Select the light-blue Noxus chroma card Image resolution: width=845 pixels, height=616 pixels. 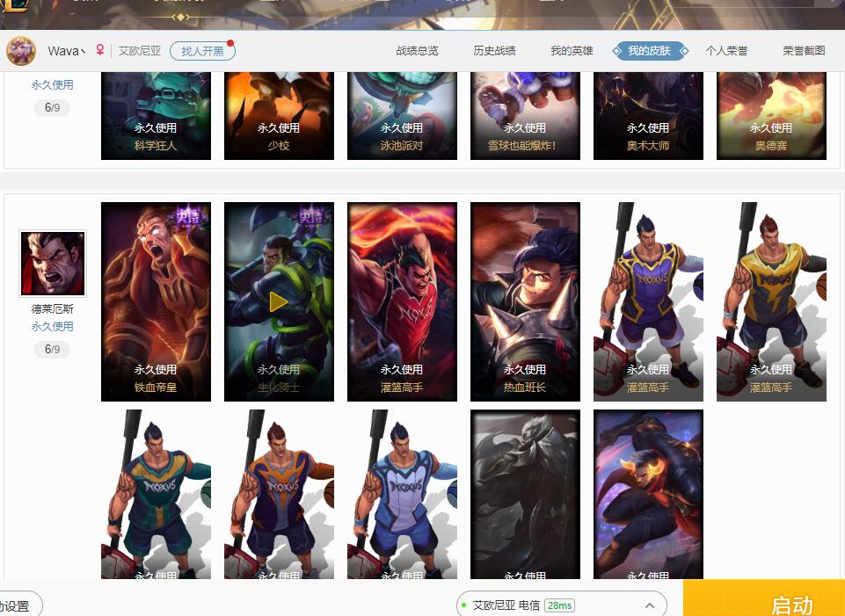point(402,495)
